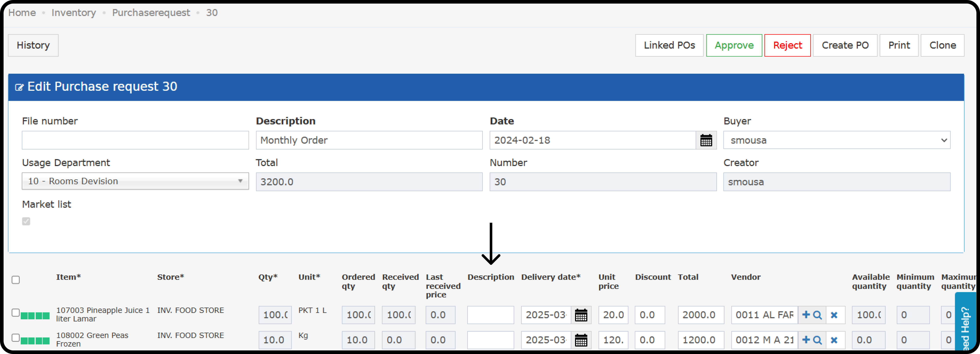Toggle the Market list checkbox

(26, 221)
